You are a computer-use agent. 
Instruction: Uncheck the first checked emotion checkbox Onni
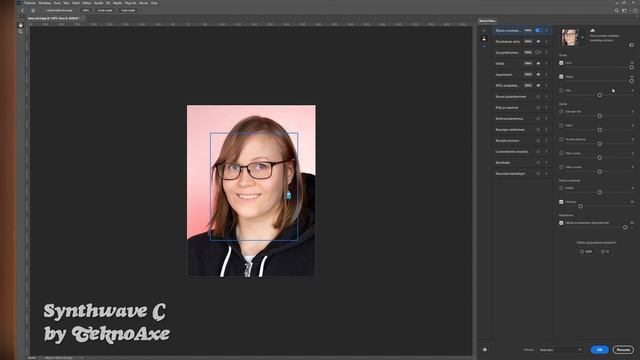(x=561, y=63)
